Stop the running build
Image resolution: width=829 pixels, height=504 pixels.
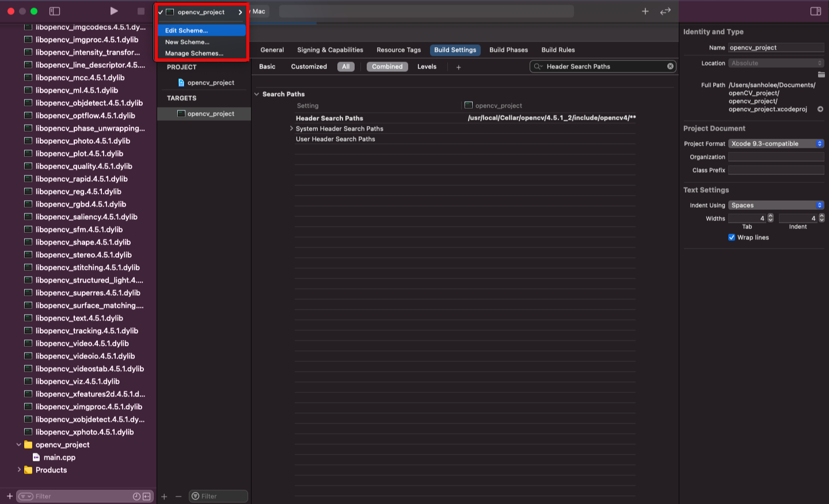(x=141, y=11)
